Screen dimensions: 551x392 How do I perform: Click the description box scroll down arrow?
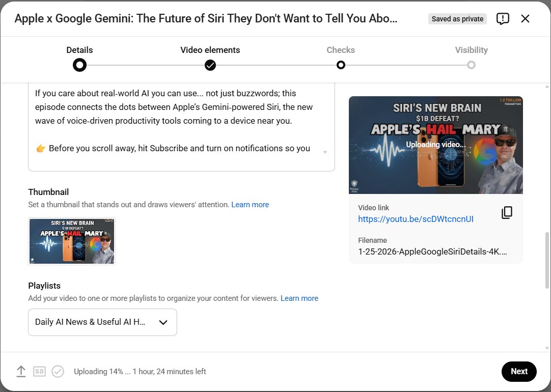[x=325, y=152]
